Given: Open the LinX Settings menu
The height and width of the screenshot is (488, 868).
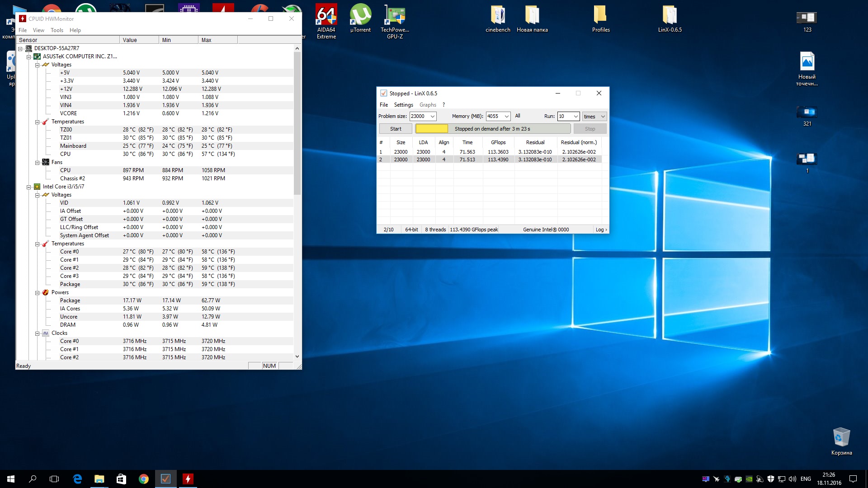Looking at the screenshot, I should tap(403, 105).
